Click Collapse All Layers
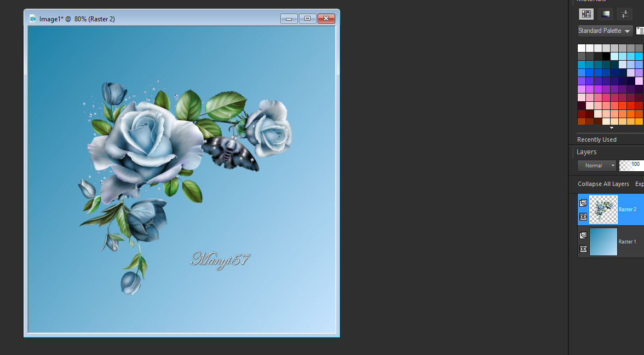This screenshot has width=644, height=355. [x=603, y=184]
